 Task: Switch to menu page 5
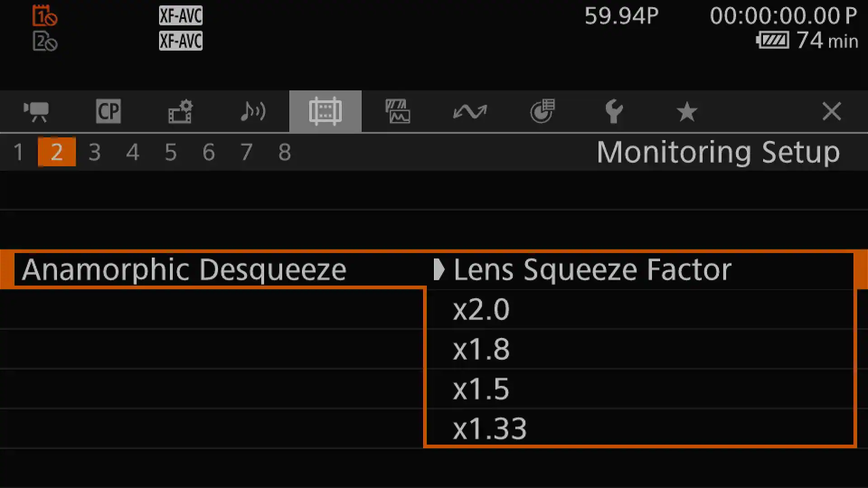point(170,152)
